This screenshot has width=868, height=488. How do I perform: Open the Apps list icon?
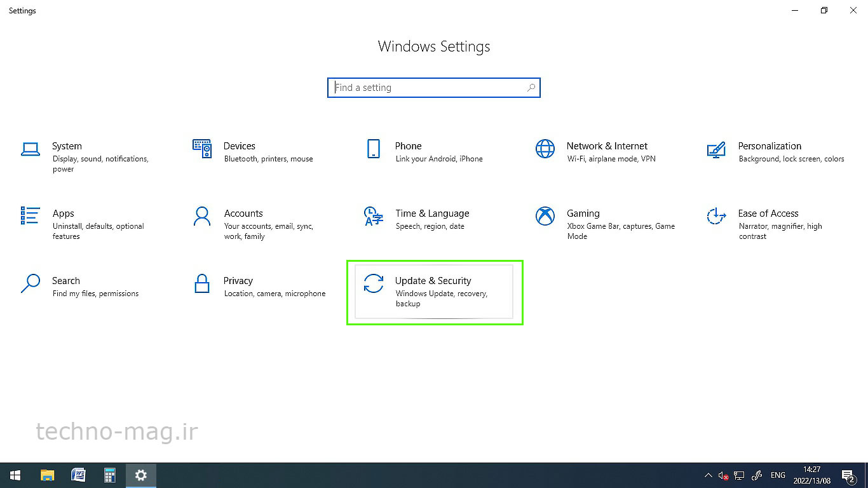click(x=31, y=216)
